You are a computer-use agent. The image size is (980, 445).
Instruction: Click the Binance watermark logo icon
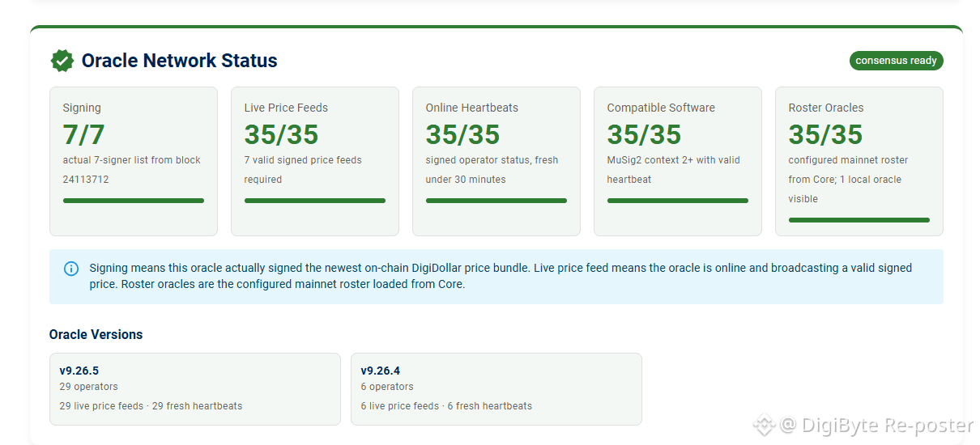coord(764,425)
